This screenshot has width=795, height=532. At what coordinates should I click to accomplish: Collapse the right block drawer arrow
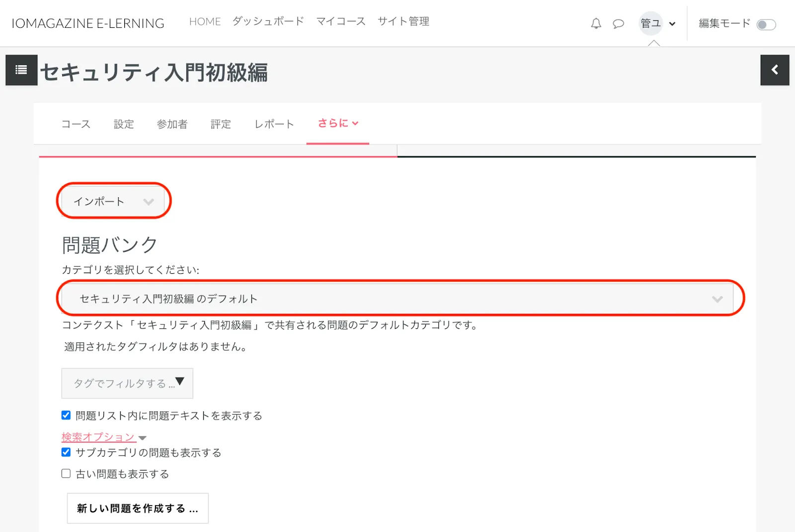coord(775,70)
